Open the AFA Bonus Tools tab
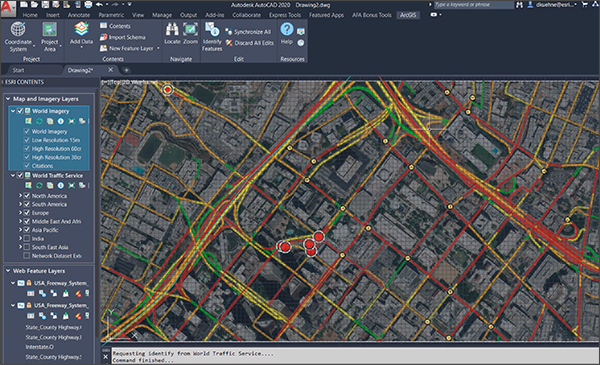The image size is (600, 365). coord(372,15)
